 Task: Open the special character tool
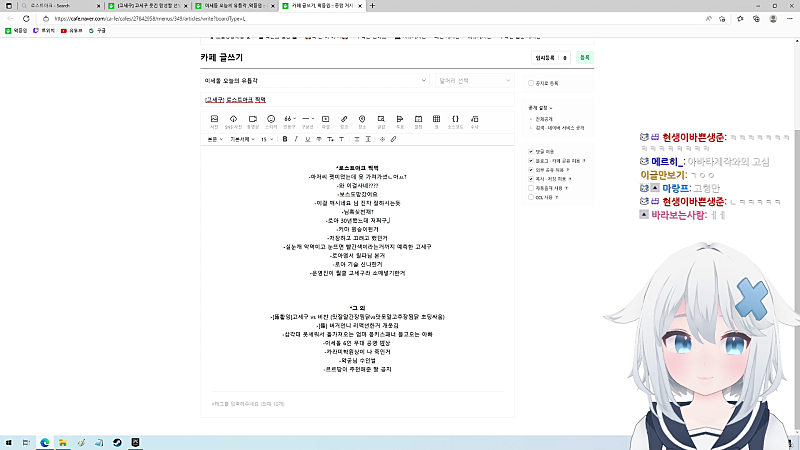coord(382,139)
